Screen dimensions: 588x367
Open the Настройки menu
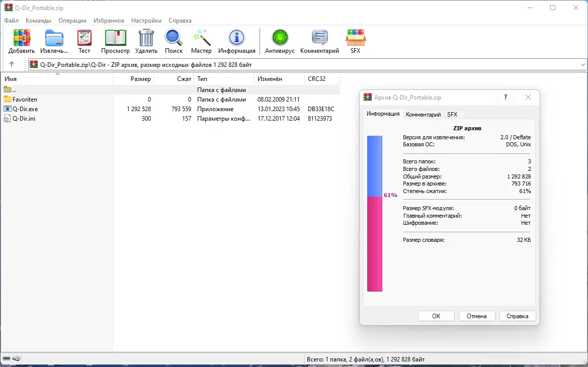[146, 21]
